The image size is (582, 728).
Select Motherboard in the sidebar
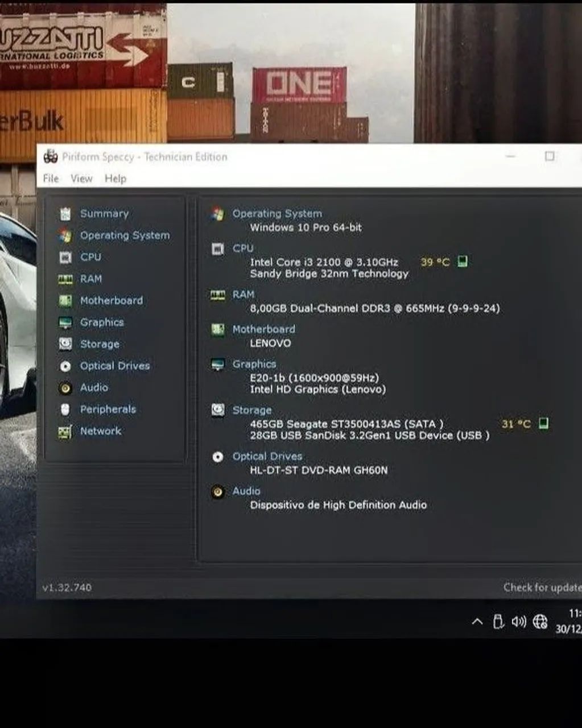pyautogui.click(x=112, y=300)
